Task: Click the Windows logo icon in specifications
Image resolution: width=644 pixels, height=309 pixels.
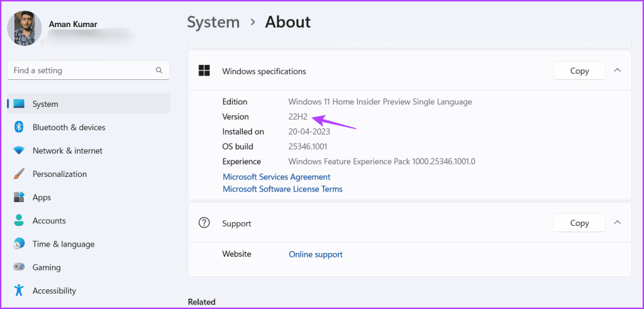Action: [x=204, y=70]
